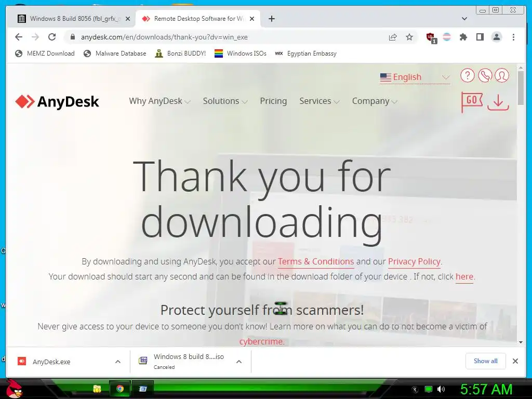The width and height of the screenshot is (532, 399).
Task: Follow the cybercrime link
Action: click(261, 341)
